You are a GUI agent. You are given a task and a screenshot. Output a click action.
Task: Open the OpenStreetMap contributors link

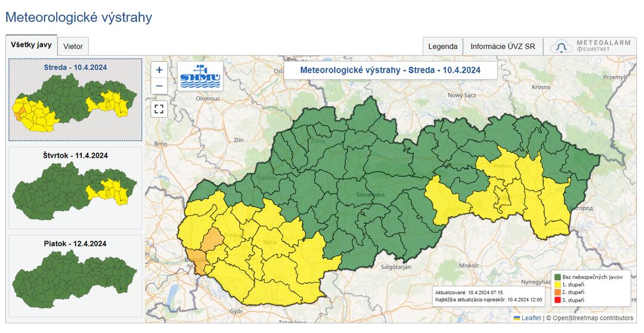(593, 318)
